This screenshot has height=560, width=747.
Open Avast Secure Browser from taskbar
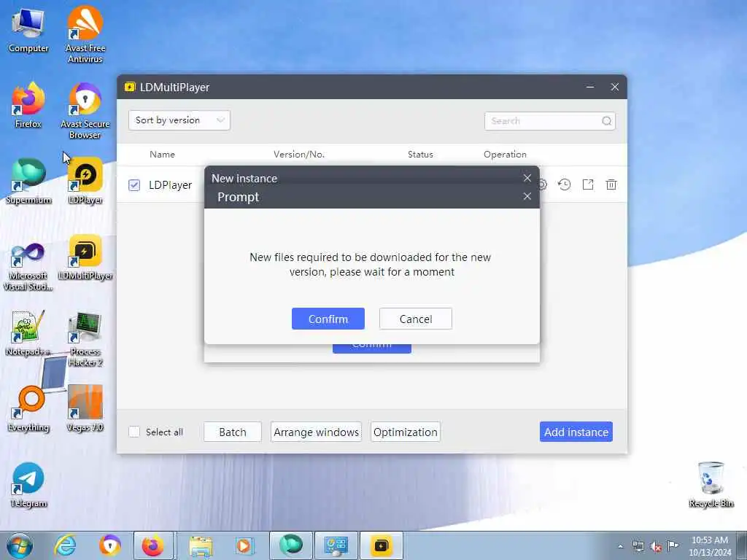pyautogui.click(x=109, y=545)
